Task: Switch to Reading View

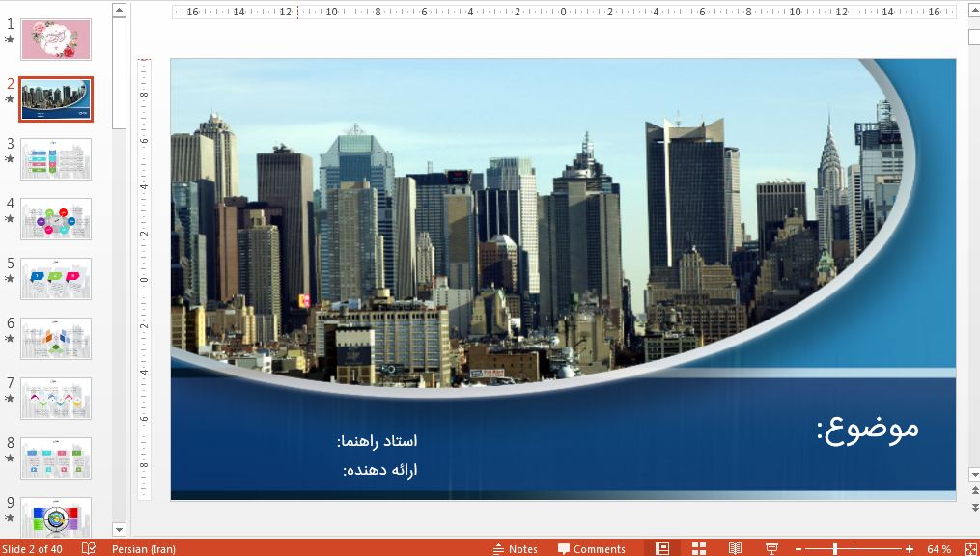Action: (x=735, y=548)
